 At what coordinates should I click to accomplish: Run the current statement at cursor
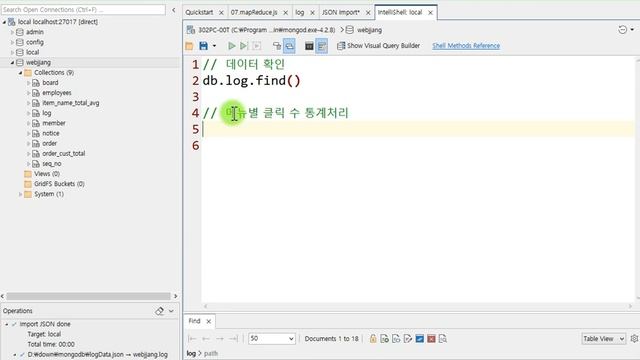244,46
